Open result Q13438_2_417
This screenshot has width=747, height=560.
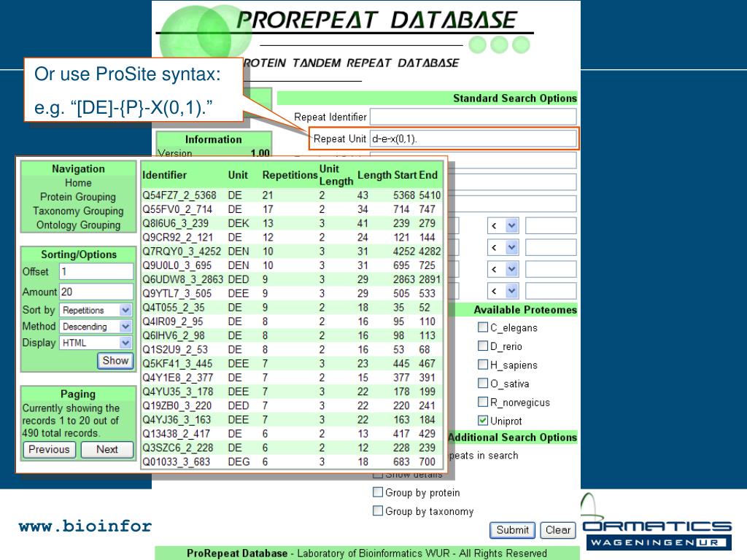(x=177, y=434)
